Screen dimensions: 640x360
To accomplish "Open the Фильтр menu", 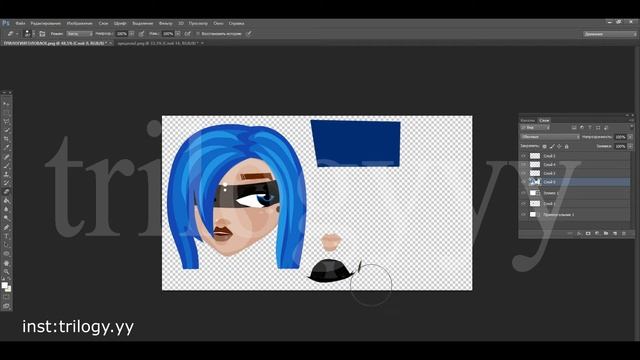I will click(165, 24).
